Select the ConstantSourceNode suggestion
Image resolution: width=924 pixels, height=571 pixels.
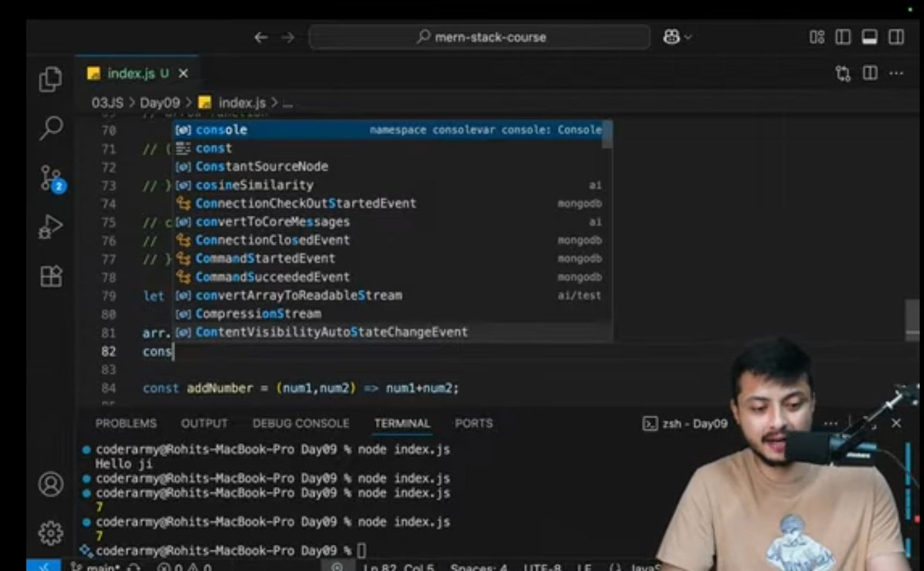pos(389,166)
